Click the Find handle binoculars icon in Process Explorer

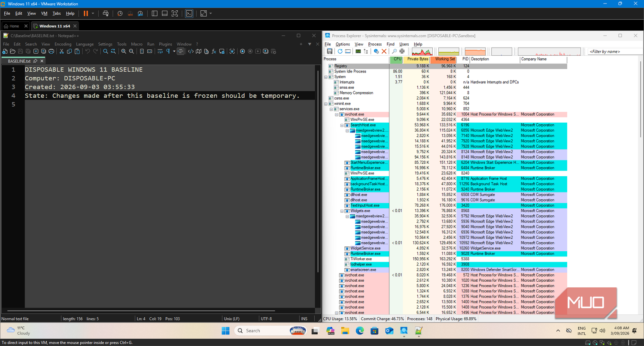tap(395, 51)
